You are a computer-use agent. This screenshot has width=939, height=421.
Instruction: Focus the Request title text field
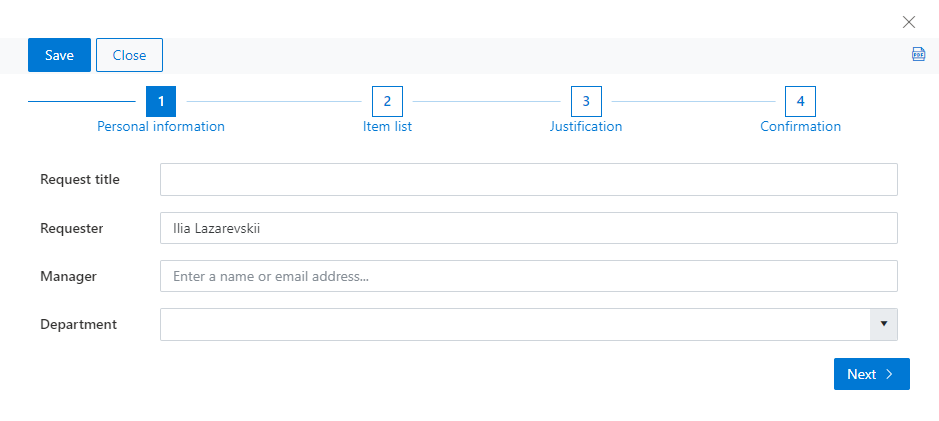tap(529, 179)
